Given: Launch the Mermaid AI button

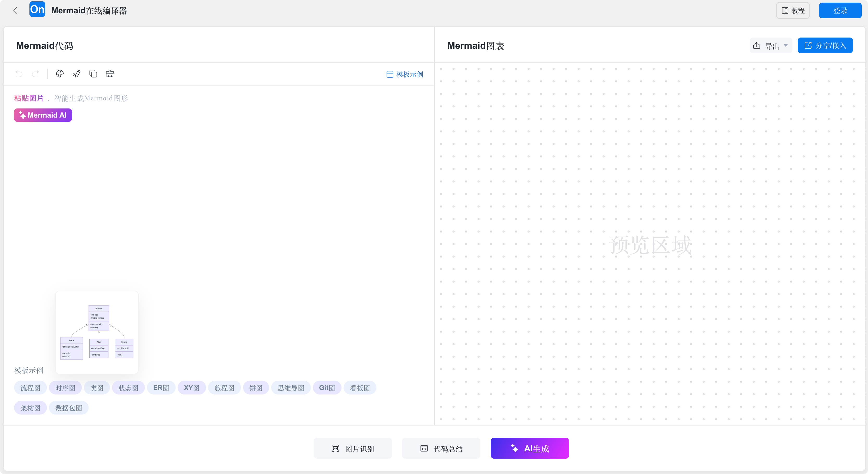Looking at the screenshot, I should click(x=43, y=115).
